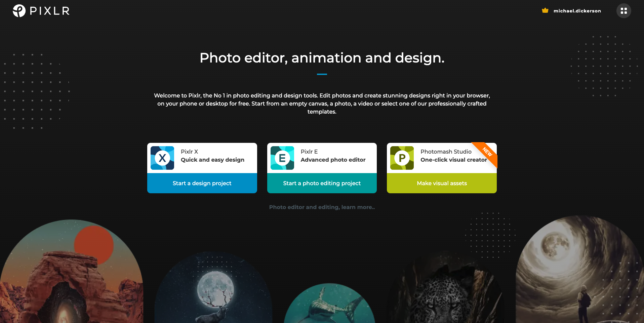Screen dimensions: 644x323
Task: Start a photo editing project
Action: click(x=322, y=183)
